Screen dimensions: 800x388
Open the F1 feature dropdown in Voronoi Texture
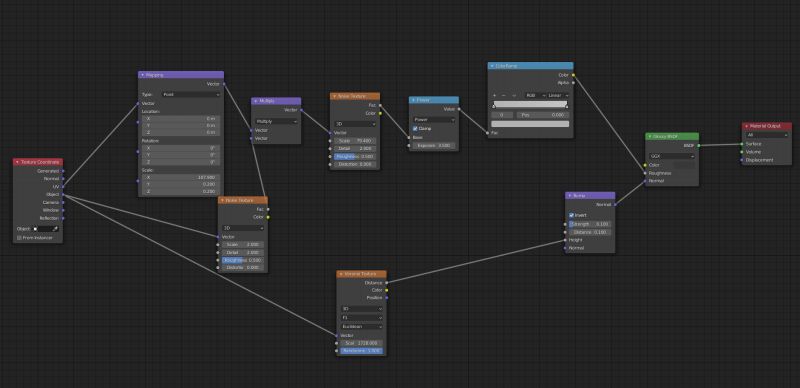pos(362,318)
